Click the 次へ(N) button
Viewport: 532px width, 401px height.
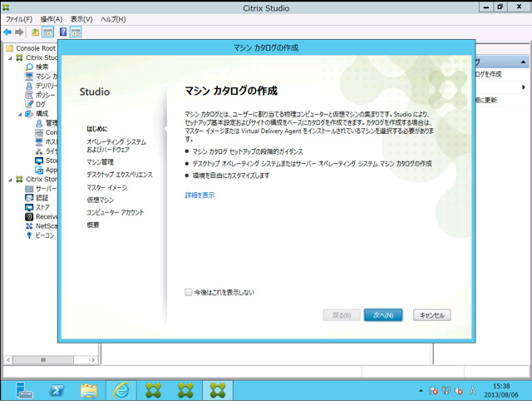click(383, 315)
